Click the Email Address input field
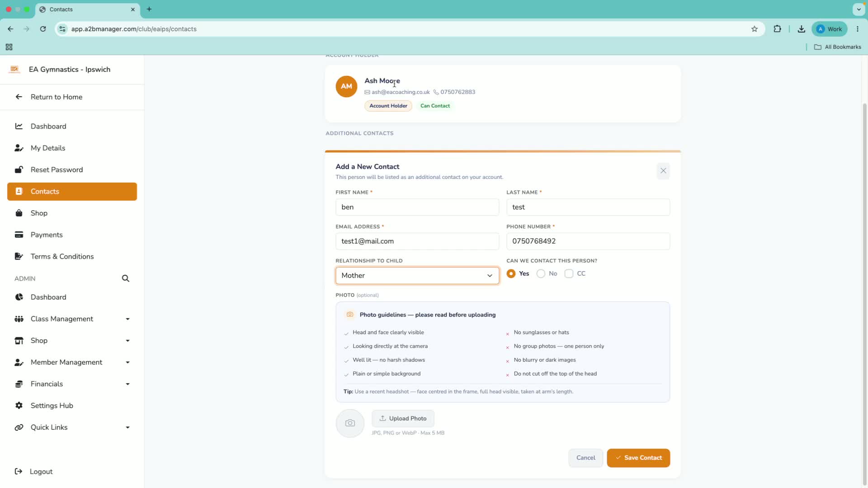868x488 pixels. point(417,241)
